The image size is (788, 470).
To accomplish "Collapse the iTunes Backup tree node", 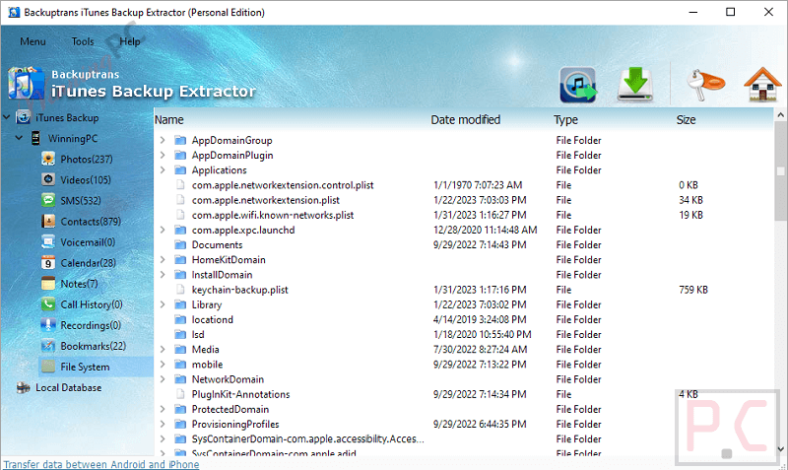I will 7,117.
